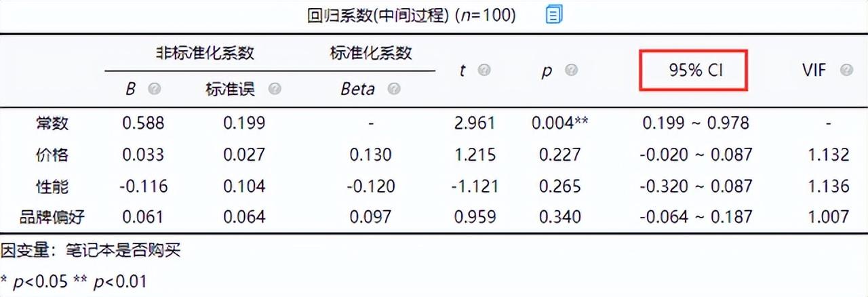
Task: Click the 因变量：笔记本是否购买 note
Action: click(x=90, y=251)
